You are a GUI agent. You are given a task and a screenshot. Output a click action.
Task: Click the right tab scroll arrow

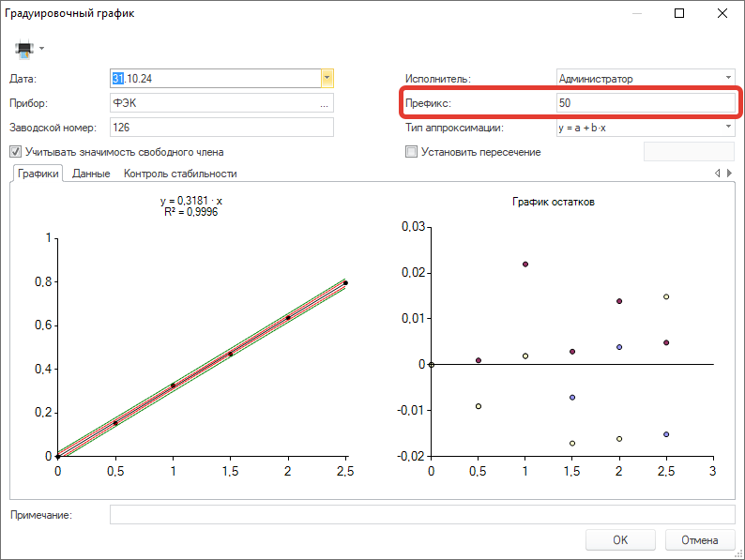(729, 174)
